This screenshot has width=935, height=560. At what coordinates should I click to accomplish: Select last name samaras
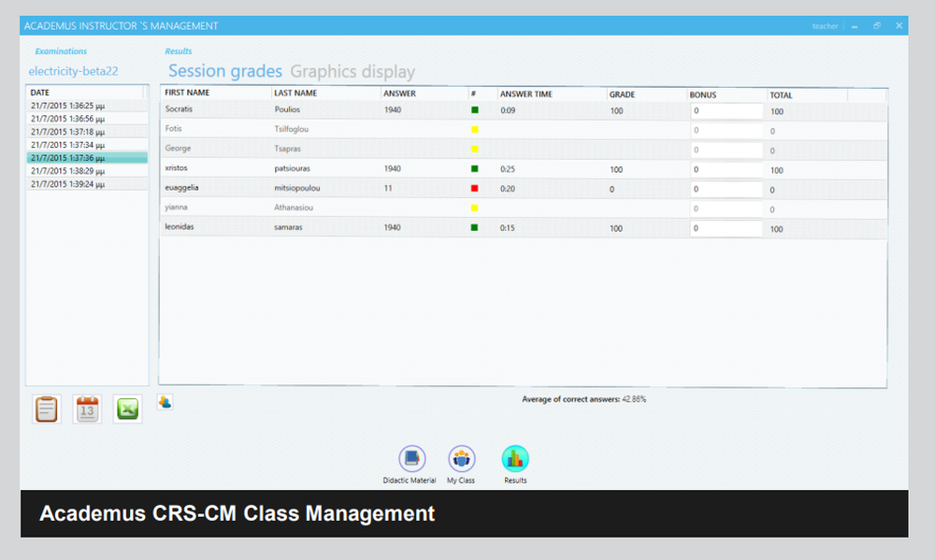(x=288, y=227)
